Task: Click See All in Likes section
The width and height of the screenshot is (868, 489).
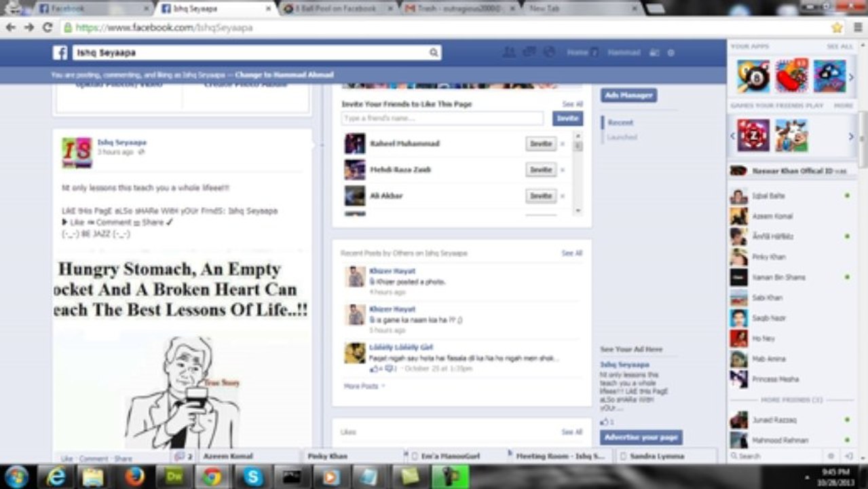Action: [572, 432]
